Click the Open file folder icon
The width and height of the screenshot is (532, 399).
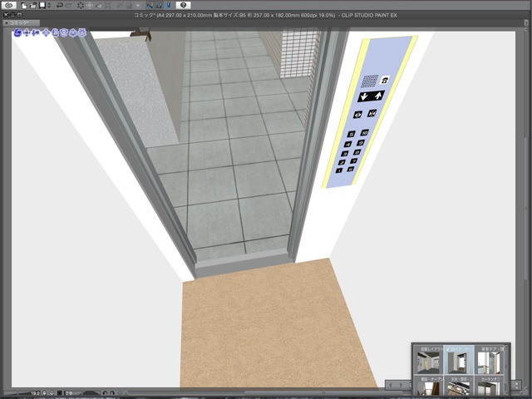point(33,5)
